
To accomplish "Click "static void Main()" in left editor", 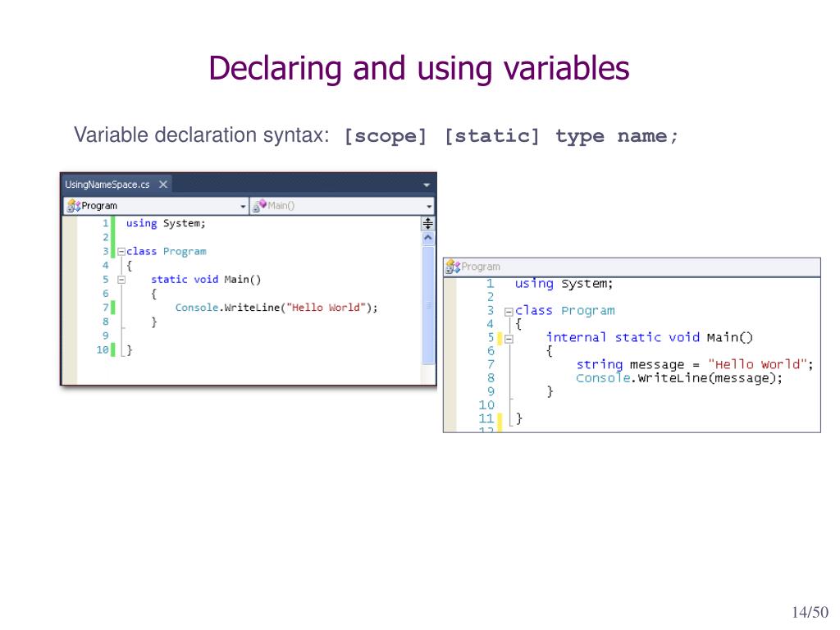I will pyautogui.click(x=206, y=280).
